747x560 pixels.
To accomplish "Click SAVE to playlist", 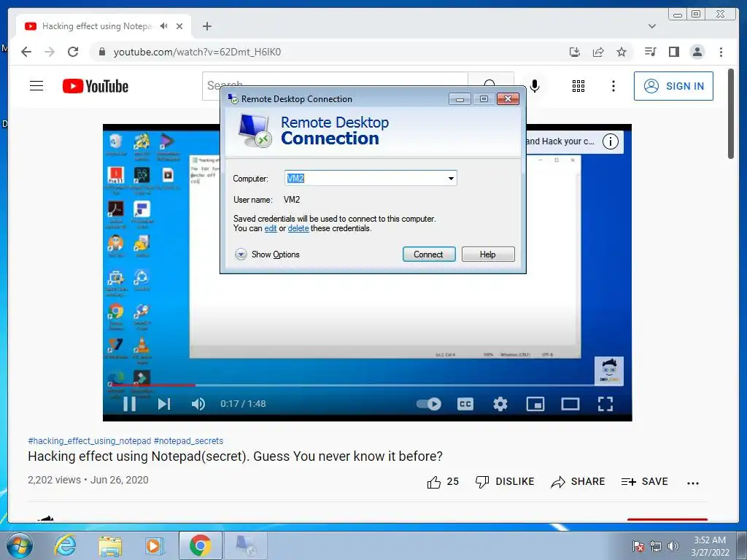I will tap(645, 482).
